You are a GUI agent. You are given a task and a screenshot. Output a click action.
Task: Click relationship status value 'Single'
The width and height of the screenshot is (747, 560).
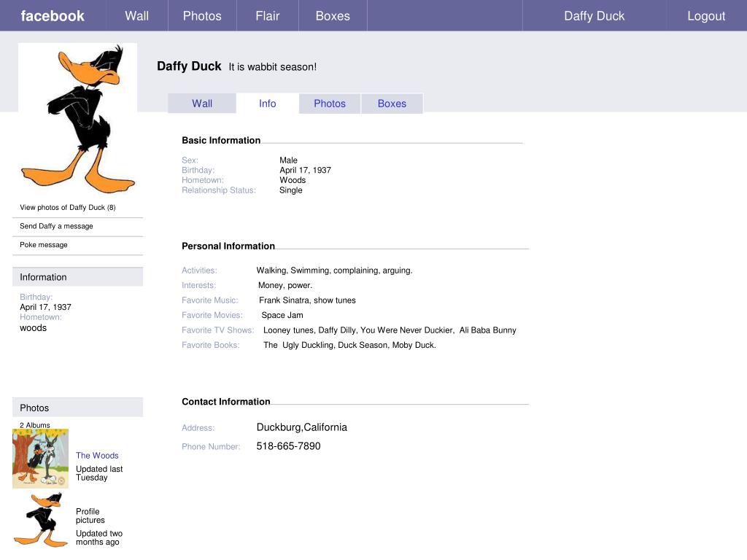click(x=290, y=190)
